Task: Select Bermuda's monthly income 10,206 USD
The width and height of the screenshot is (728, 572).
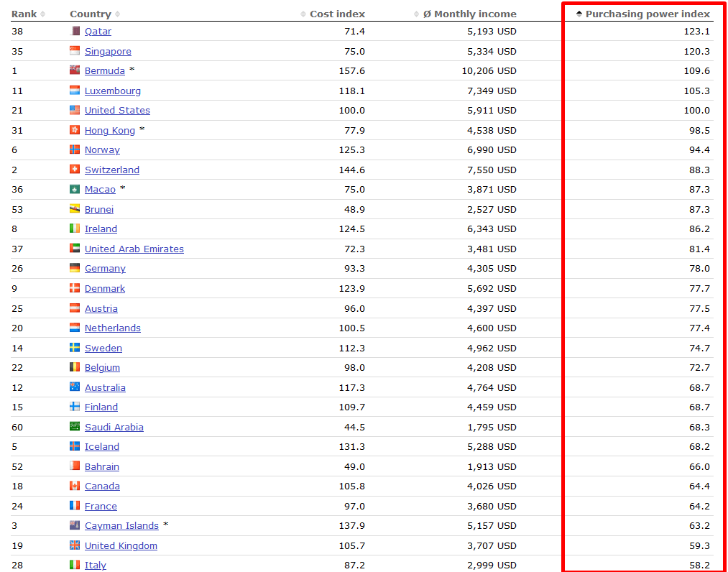Action: [489, 70]
